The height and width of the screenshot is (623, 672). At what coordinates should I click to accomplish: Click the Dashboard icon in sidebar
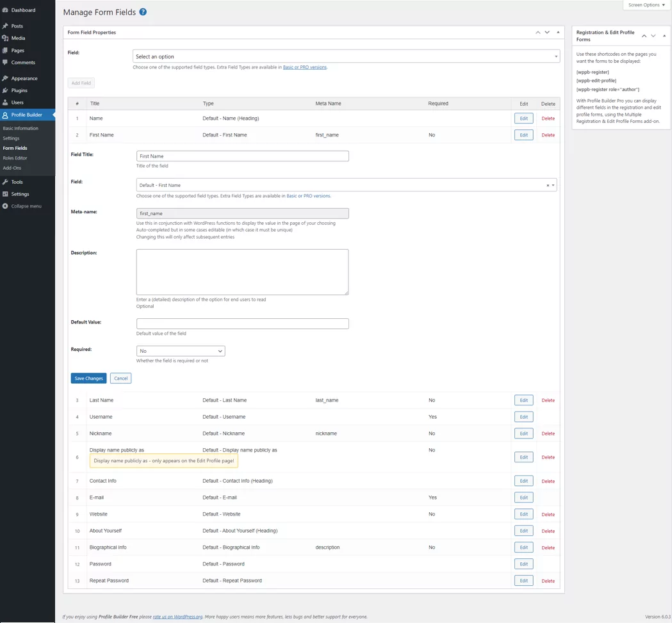point(5,10)
